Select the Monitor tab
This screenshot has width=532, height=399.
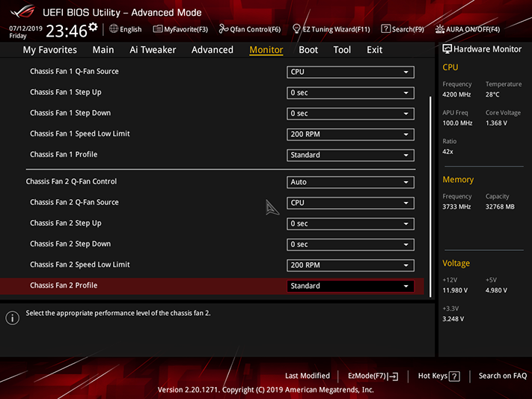pyautogui.click(x=266, y=50)
